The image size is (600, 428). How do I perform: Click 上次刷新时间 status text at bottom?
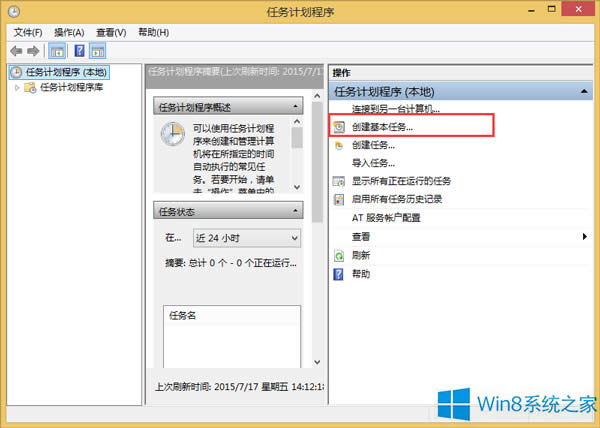pos(240,387)
